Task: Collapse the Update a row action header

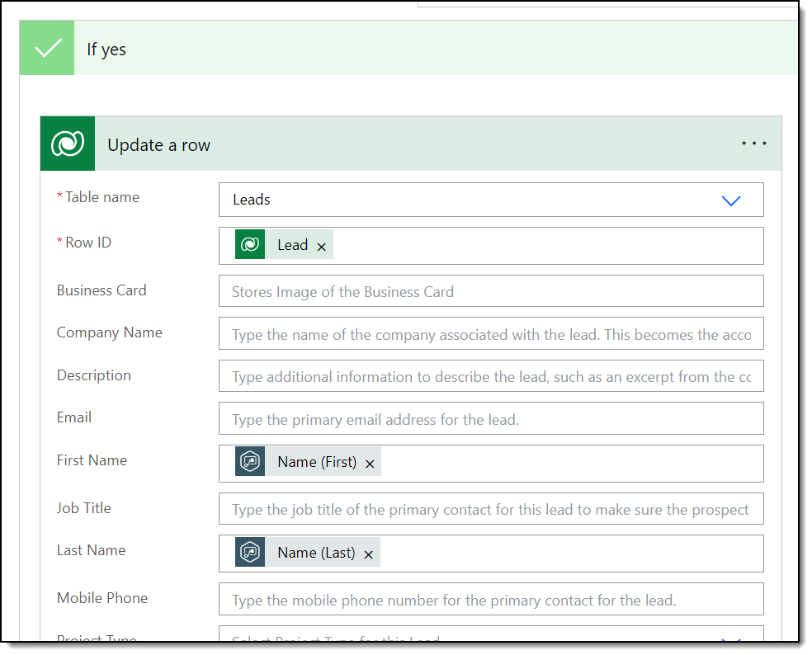Action: (411, 144)
